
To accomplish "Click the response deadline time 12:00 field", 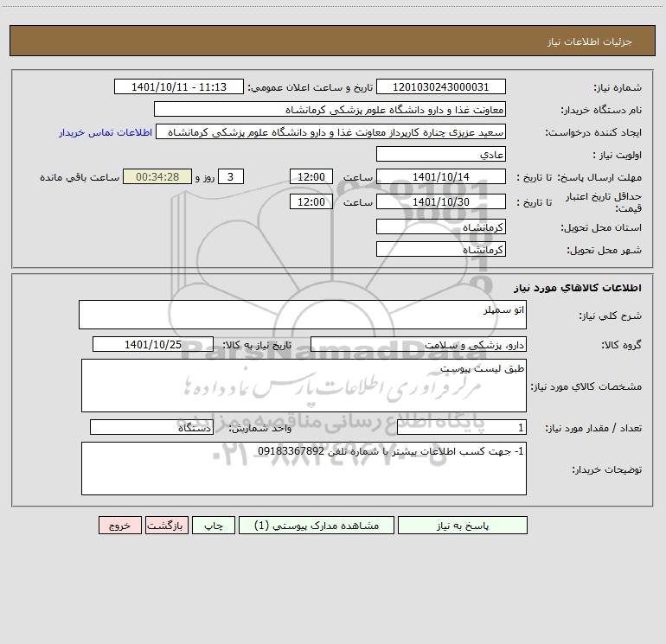I will tap(311, 176).
